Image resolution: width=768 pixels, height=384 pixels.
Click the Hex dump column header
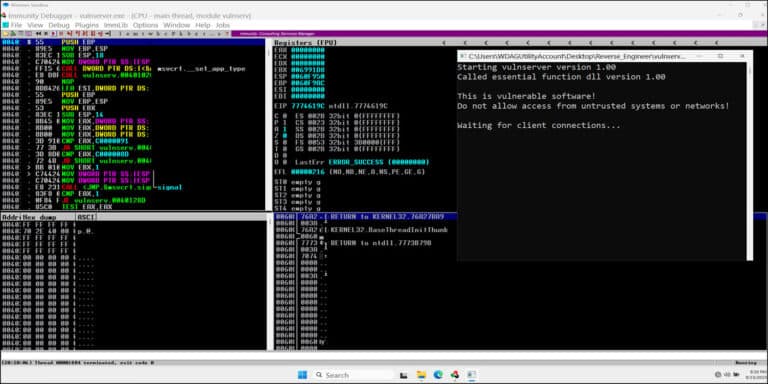click(x=49, y=217)
